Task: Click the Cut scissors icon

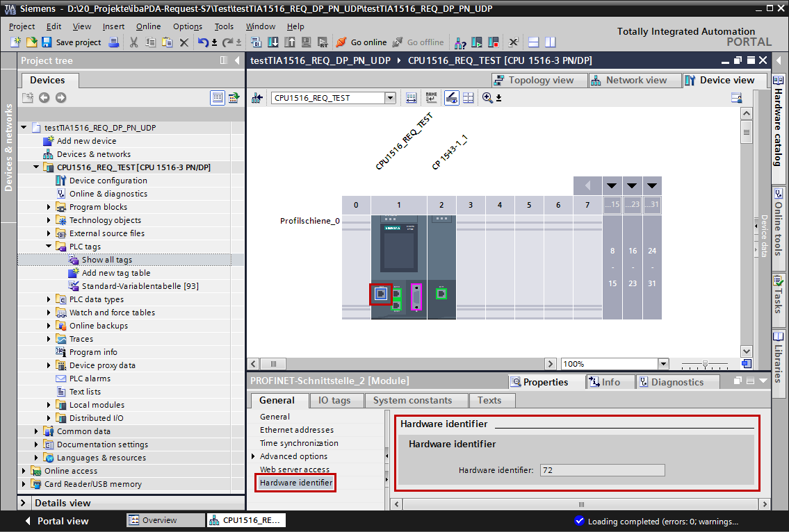Action: (133, 42)
